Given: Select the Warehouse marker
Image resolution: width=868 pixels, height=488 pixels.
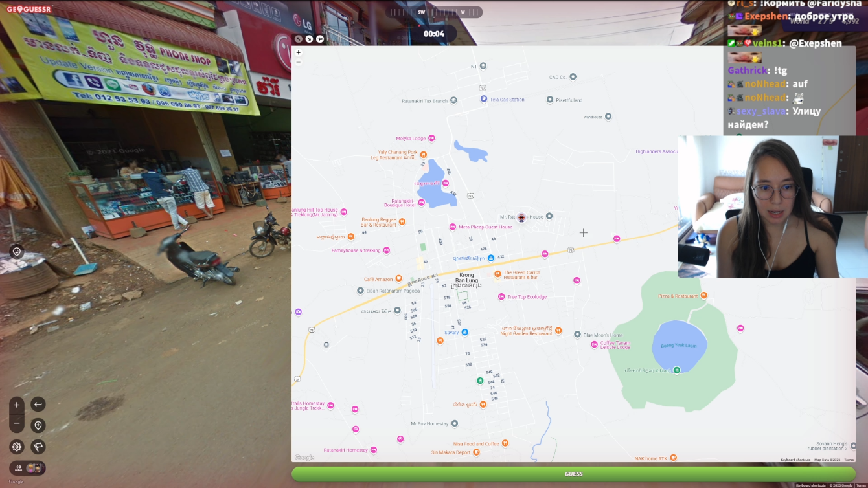Looking at the screenshot, I should point(608,116).
